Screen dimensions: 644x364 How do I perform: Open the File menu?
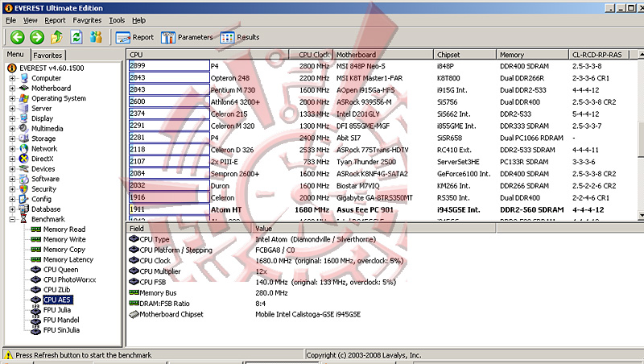coord(11,20)
